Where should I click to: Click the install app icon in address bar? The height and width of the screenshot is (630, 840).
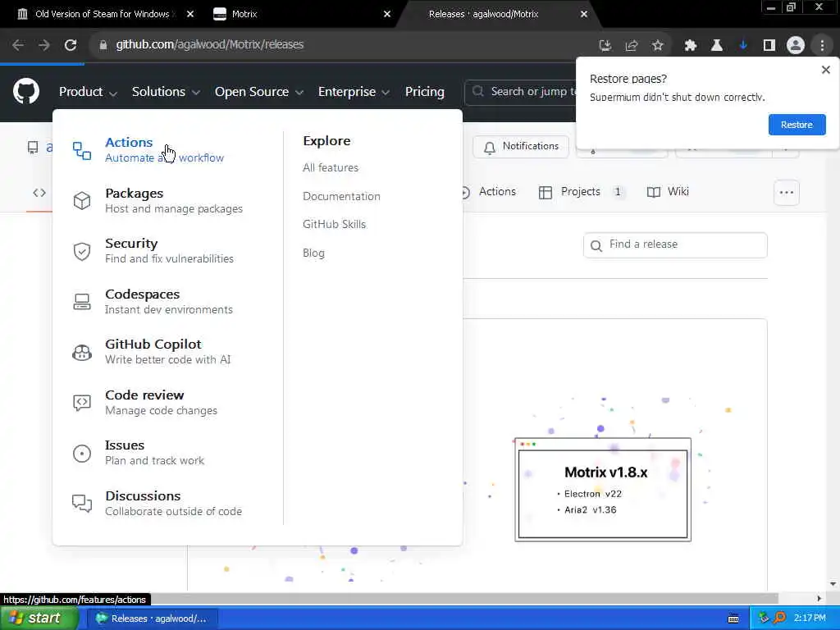click(605, 46)
